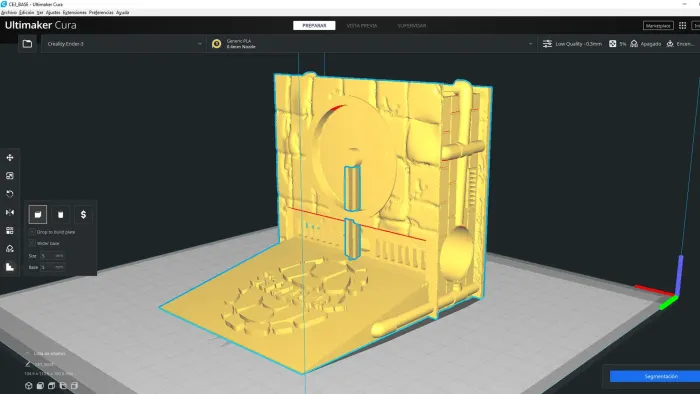
Task: Open the Low Quality print settings panel
Action: (x=572, y=44)
